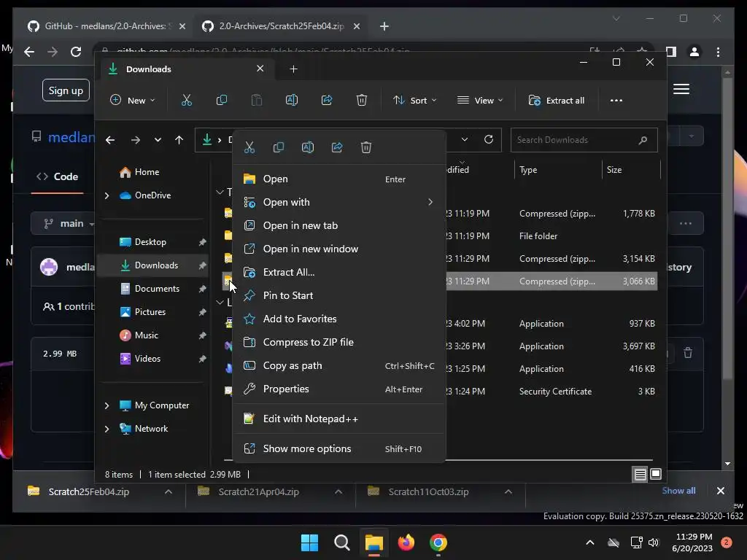This screenshot has height=560, width=747.
Task: Open File Explorer from the taskbar
Action: pyautogui.click(x=374, y=542)
